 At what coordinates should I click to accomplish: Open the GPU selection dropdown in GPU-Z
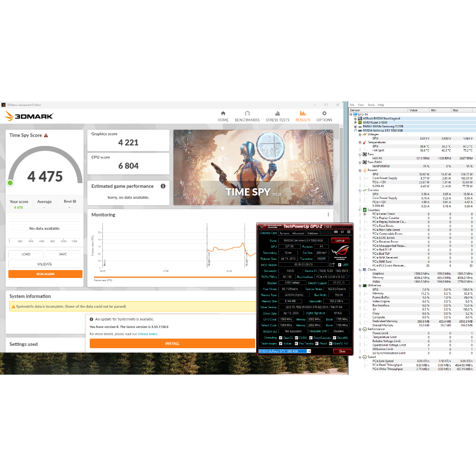[308, 351]
